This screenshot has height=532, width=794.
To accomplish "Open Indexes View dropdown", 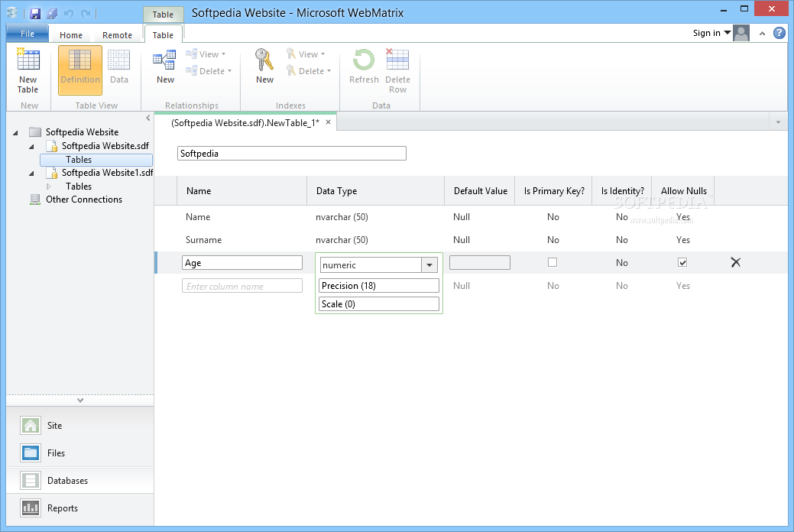I will pos(306,54).
